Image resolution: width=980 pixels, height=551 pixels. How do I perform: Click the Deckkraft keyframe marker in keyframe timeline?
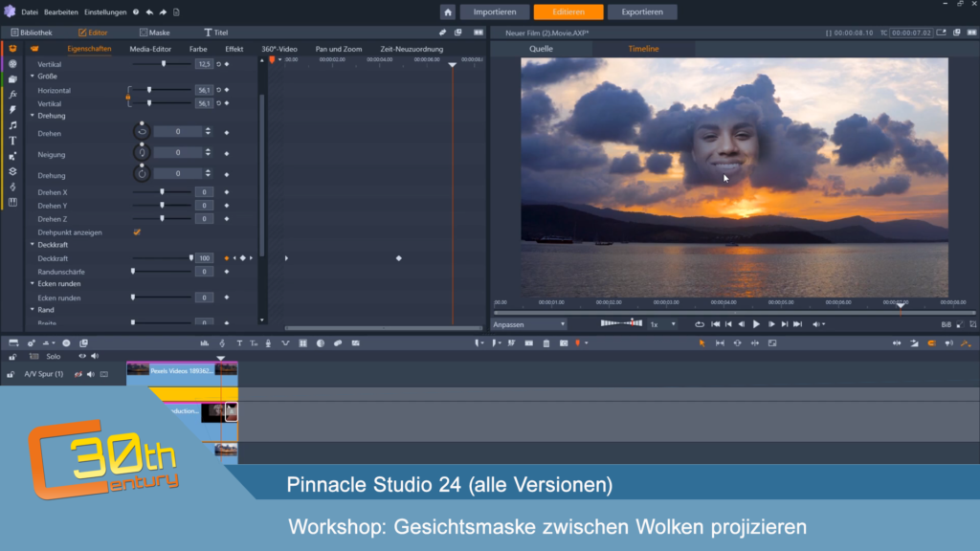point(399,258)
